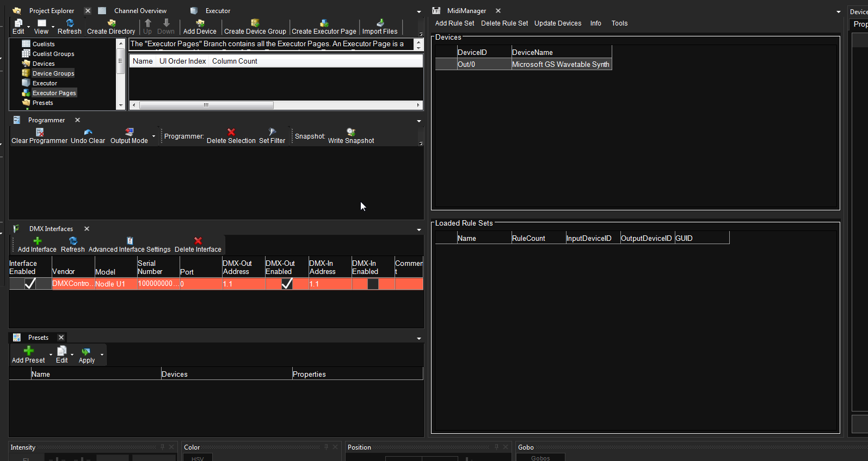This screenshot has height=461, width=868.
Task: Click the Add Device toolbar icon
Action: click(x=200, y=23)
